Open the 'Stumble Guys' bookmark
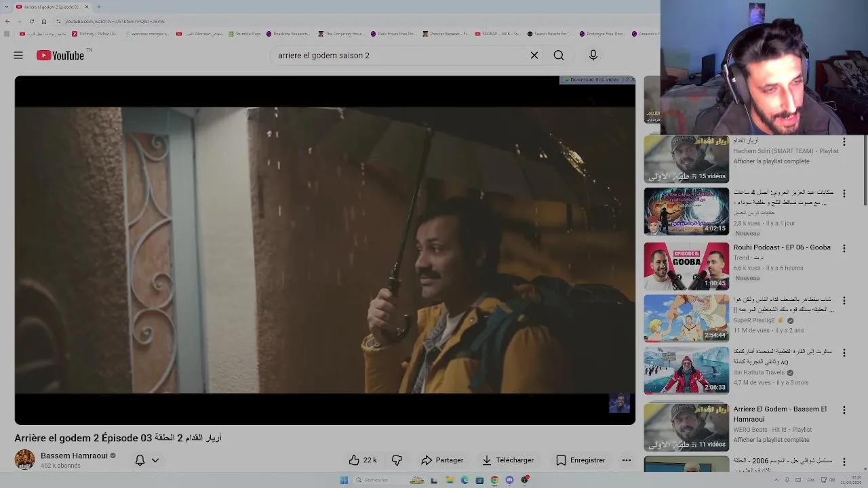868x488 pixels. pos(245,34)
